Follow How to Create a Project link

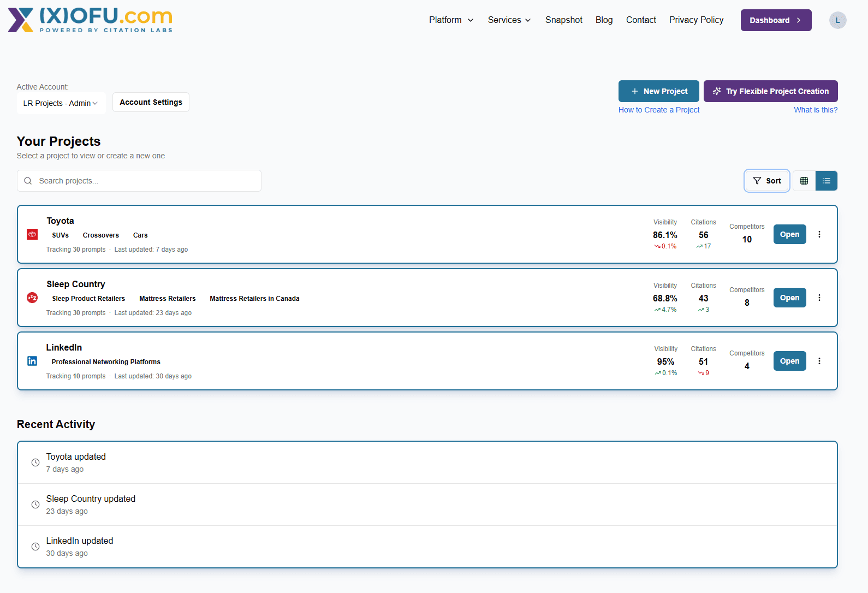658,110
